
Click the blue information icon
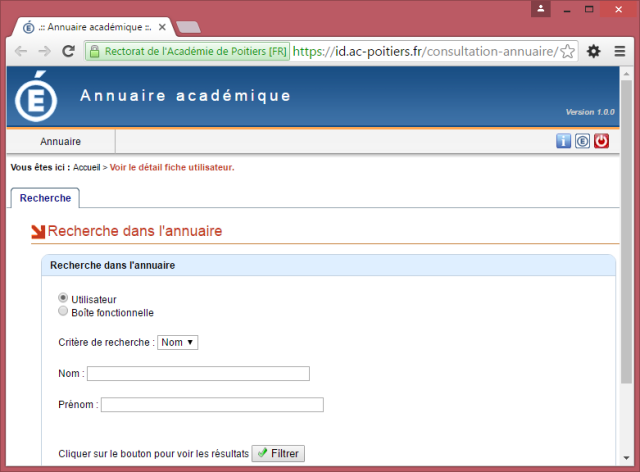pyautogui.click(x=564, y=141)
